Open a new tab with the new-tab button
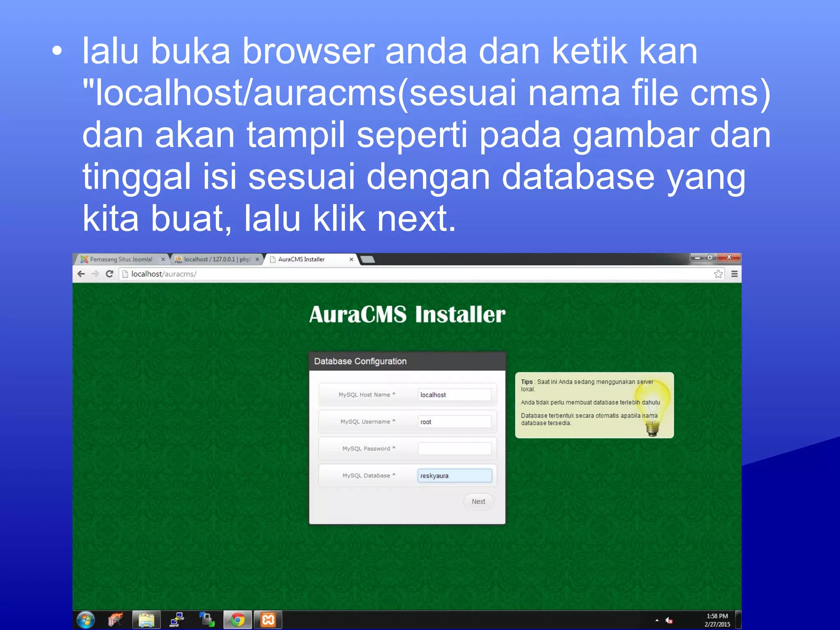The width and height of the screenshot is (840, 630). coord(368,259)
